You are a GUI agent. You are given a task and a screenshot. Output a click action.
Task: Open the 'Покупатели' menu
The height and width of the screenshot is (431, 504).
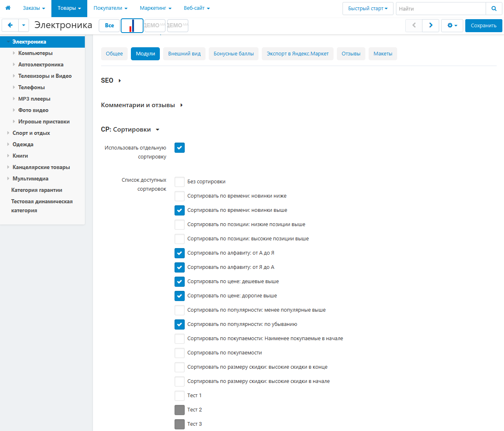(111, 8)
